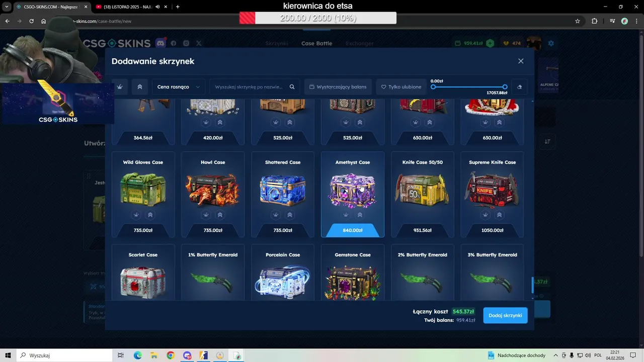
Task: Expand hidden system tray icons
Action: pyautogui.click(x=555, y=355)
